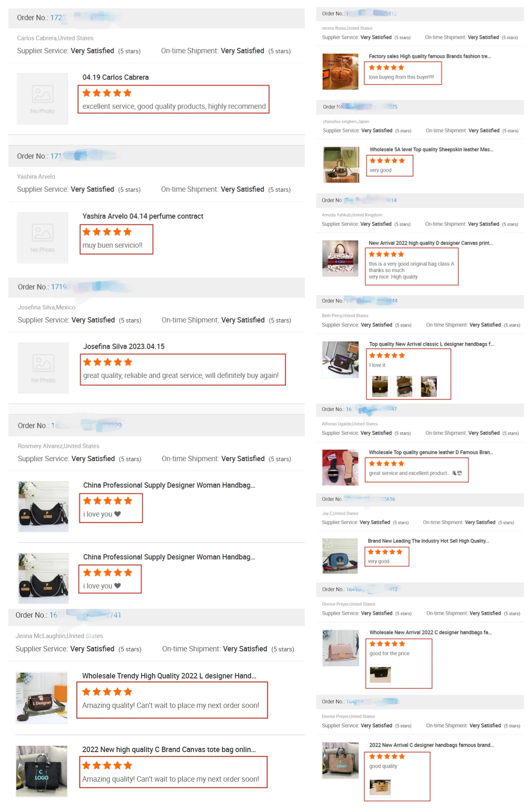
Task: Click the star rating under '04.19 Carlos Cabrera'
Action: [x=107, y=93]
